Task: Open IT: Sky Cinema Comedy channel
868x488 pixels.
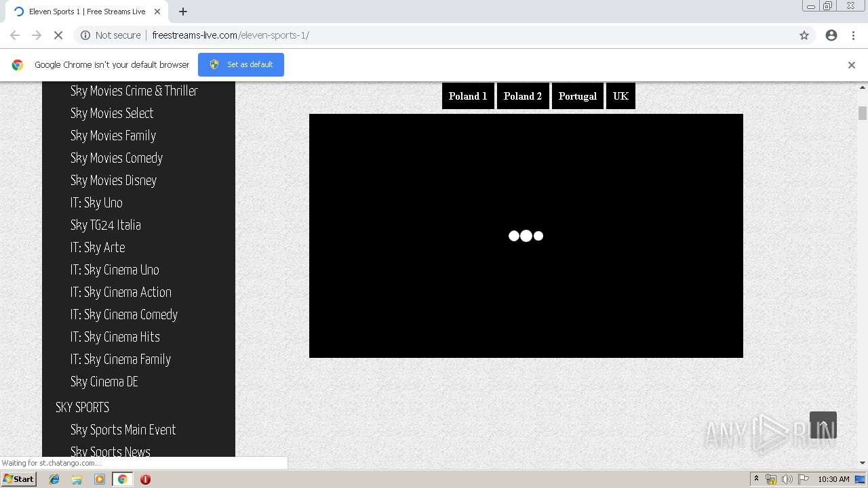Action: (124, 314)
